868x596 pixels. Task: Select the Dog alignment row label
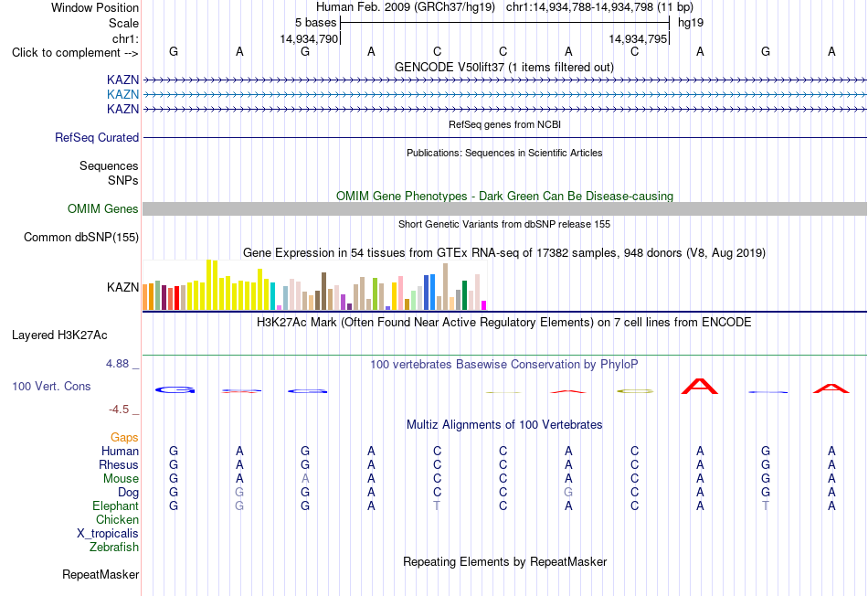tap(128, 493)
